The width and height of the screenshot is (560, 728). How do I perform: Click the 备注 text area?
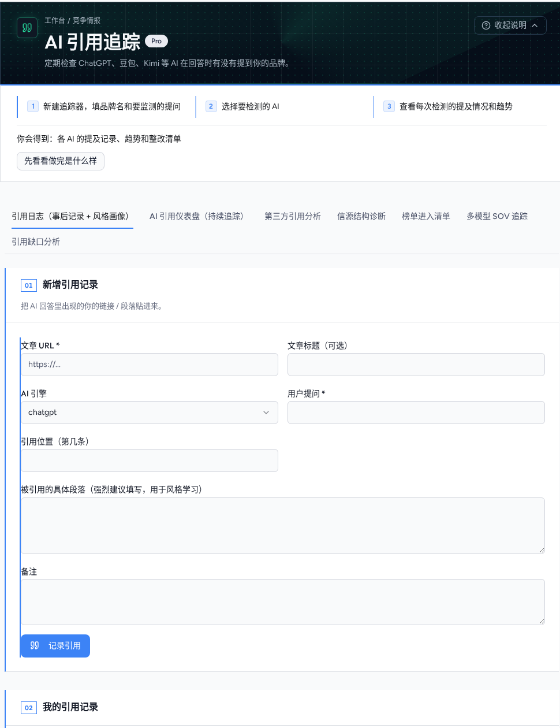[x=283, y=602]
